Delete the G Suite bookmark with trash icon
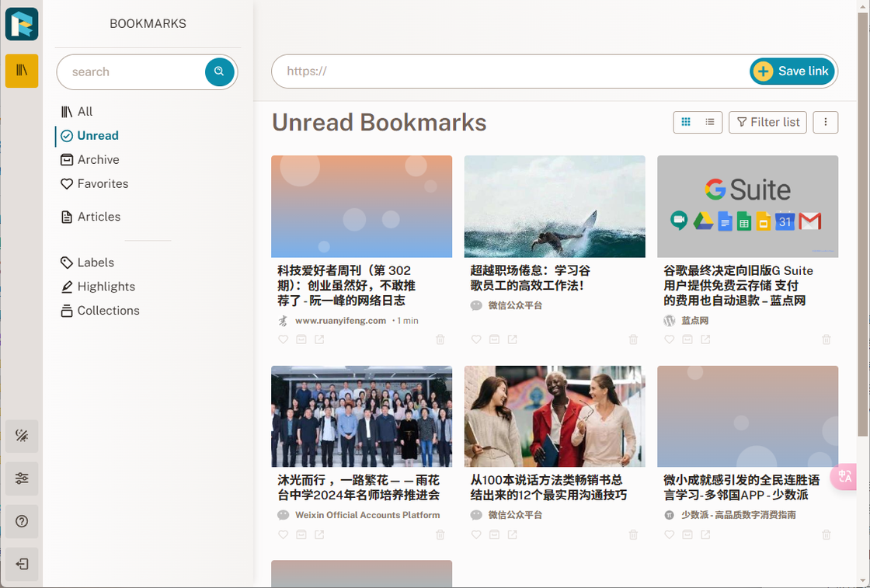 826,339
